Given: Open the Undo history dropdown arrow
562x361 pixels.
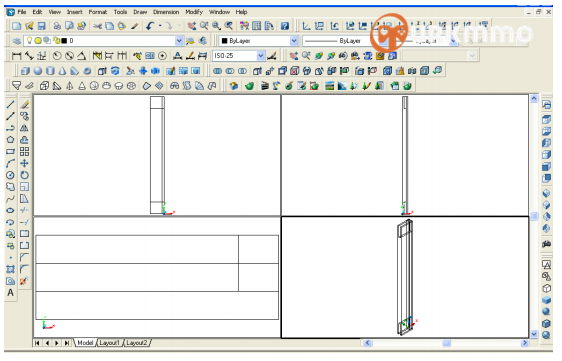Looking at the screenshot, I should tap(160, 26).
